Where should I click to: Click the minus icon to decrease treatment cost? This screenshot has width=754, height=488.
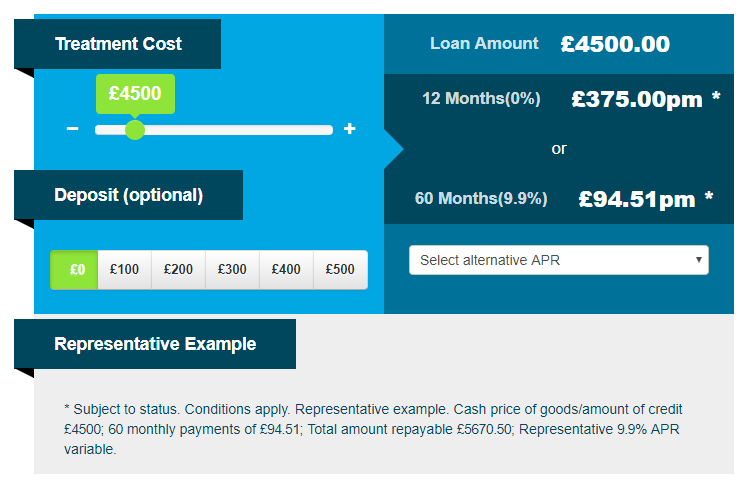[72, 130]
